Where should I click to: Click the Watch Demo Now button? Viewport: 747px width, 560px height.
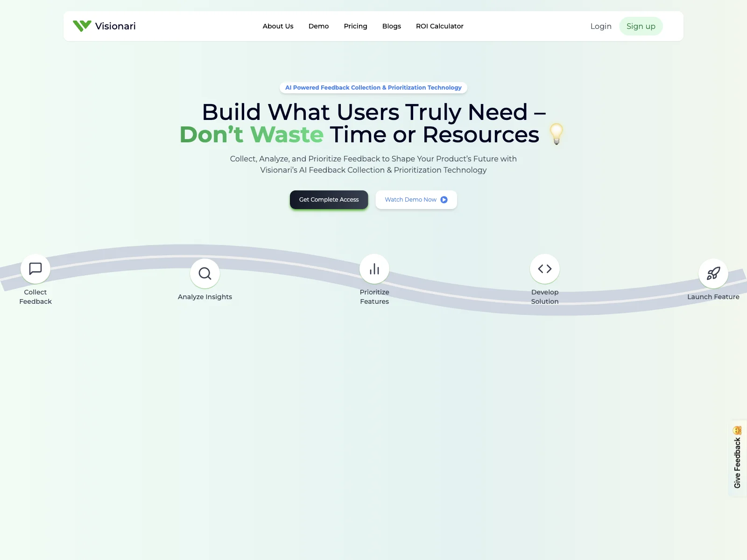pos(416,200)
